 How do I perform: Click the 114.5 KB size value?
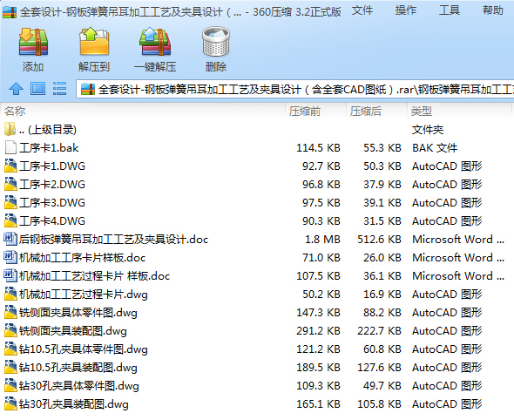click(x=318, y=148)
